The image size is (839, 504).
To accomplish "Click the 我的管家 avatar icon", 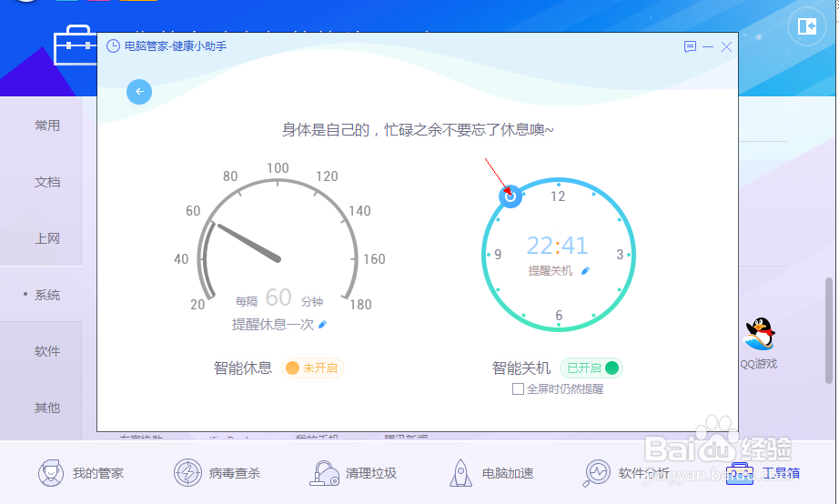I will (x=51, y=472).
